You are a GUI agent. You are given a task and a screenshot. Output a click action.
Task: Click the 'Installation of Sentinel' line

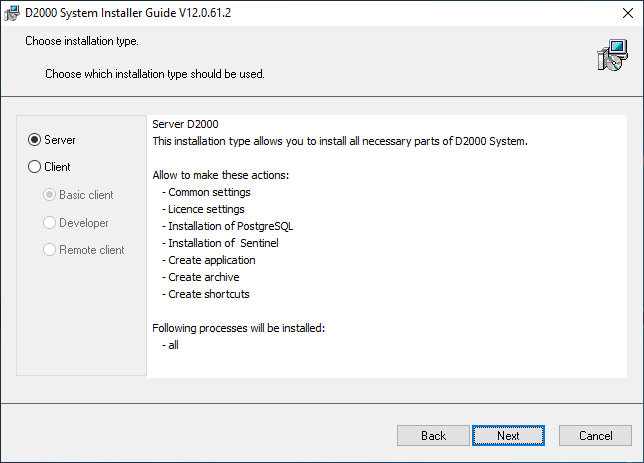(x=223, y=243)
